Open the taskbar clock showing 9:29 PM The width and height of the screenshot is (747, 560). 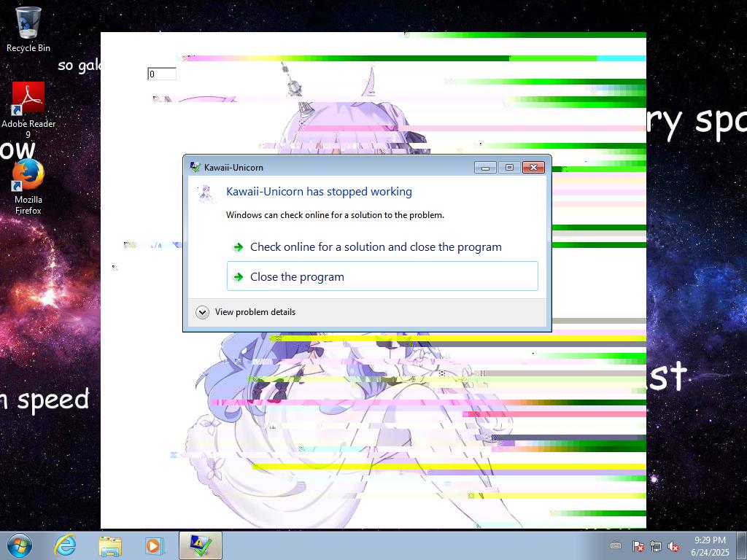coord(710,545)
